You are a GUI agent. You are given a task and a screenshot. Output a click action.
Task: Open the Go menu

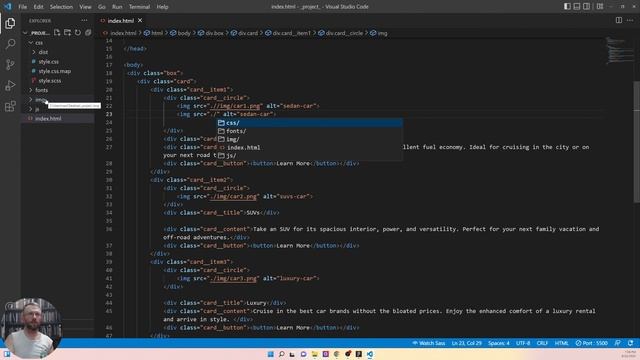[102, 7]
